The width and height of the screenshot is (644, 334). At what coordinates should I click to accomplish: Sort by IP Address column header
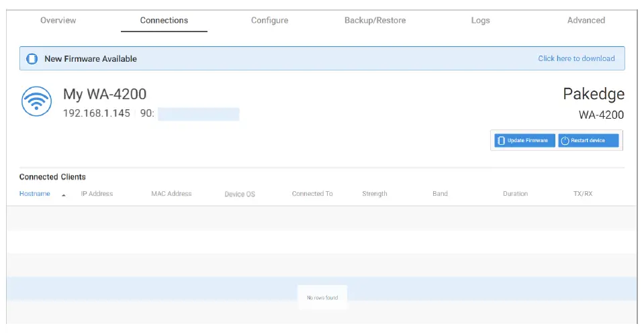(97, 194)
